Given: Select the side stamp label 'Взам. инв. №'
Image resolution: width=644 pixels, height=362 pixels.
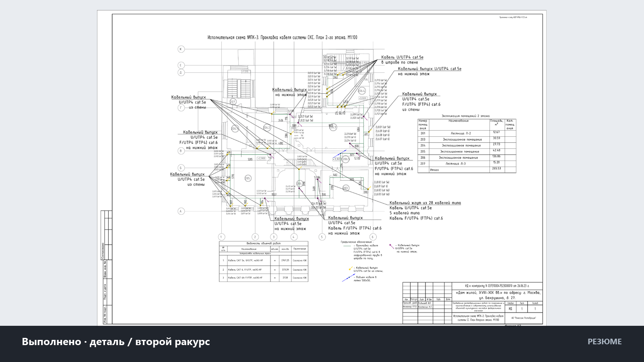Looking at the screenshot, I should pyautogui.click(x=105, y=269).
